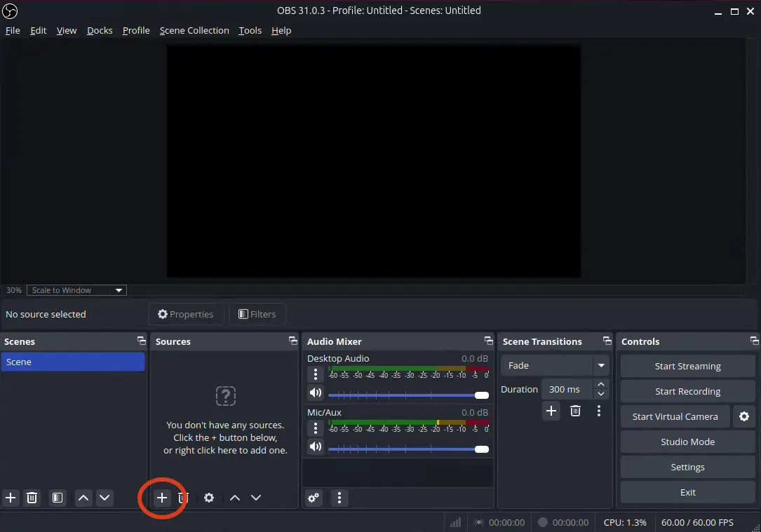761x532 pixels.
Task: Mute Mic/Aux speaker icon
Action: click(x=316, y=446)
